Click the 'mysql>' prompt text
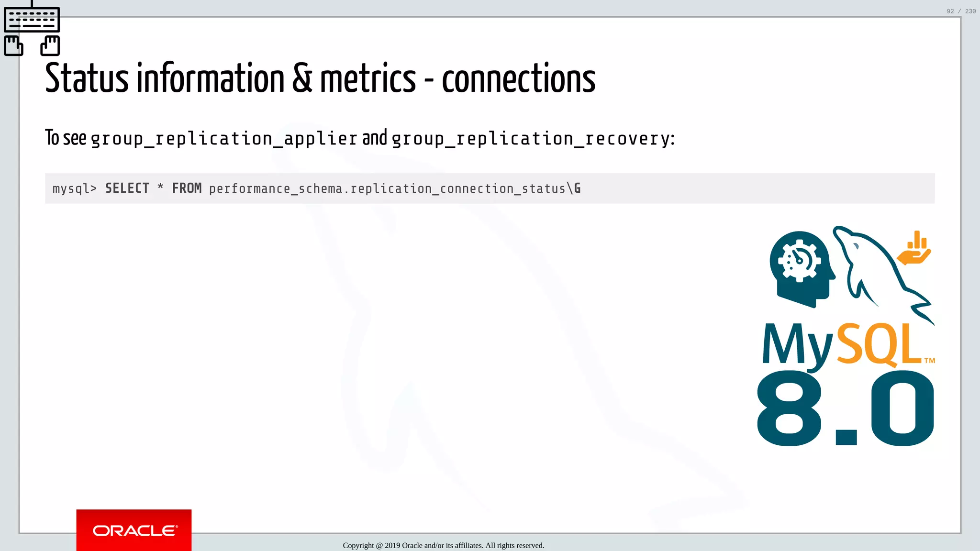The width and height of the screenshot is (980, 551). click(75, 189)
